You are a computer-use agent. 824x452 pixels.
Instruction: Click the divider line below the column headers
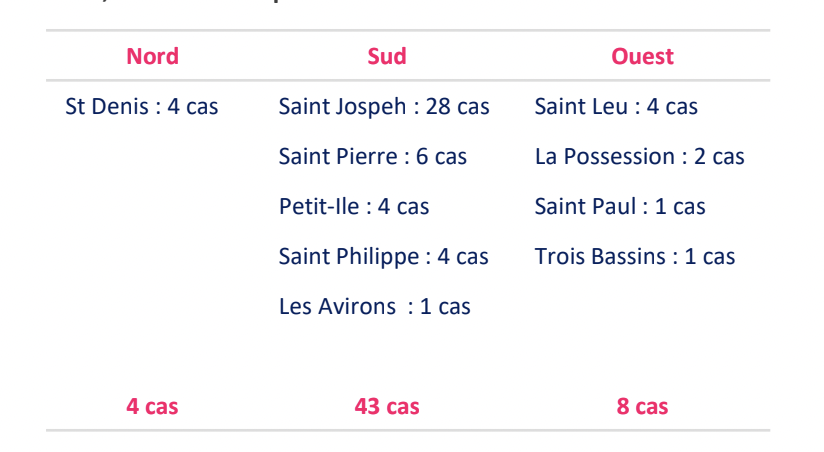click(x=408, y=80)
